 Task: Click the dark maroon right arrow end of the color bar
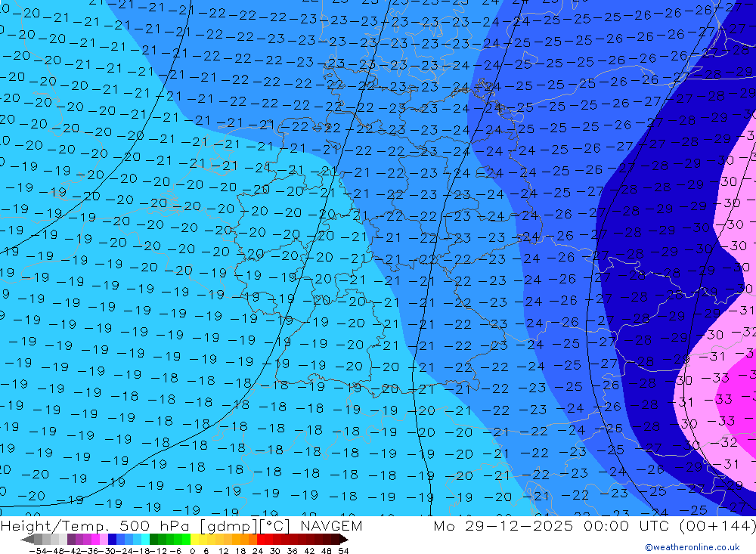(x=344, y=540)
